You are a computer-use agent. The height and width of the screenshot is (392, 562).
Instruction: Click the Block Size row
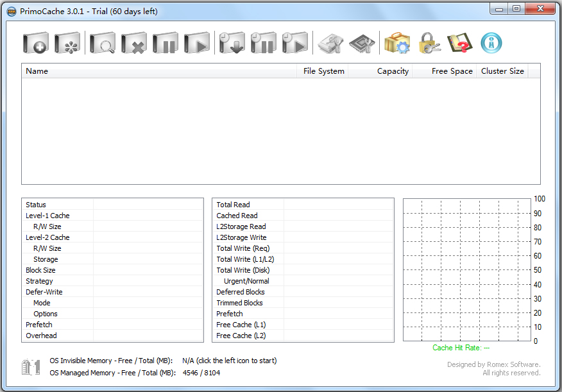tap(112, 270)
